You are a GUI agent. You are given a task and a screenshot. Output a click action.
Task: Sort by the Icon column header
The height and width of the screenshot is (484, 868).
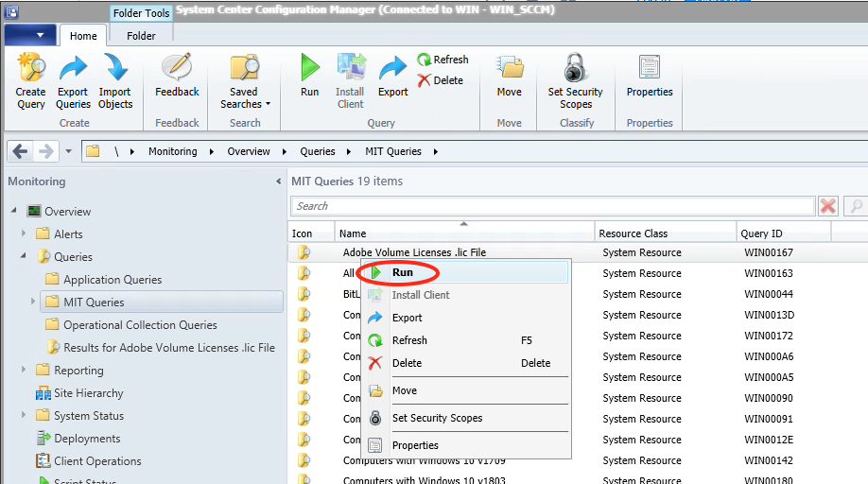coord(310,233)
